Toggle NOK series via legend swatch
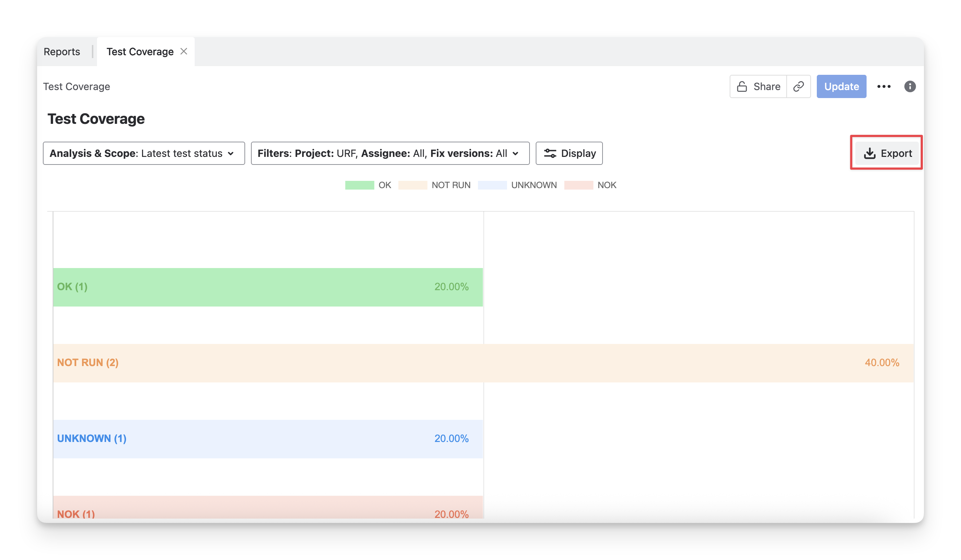 (579, 185)
